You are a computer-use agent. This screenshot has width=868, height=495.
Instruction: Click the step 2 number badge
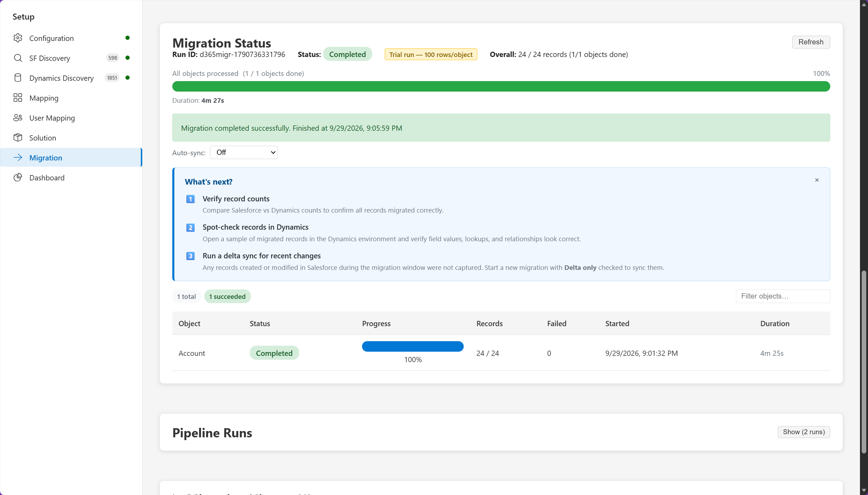tap(190, 228)
